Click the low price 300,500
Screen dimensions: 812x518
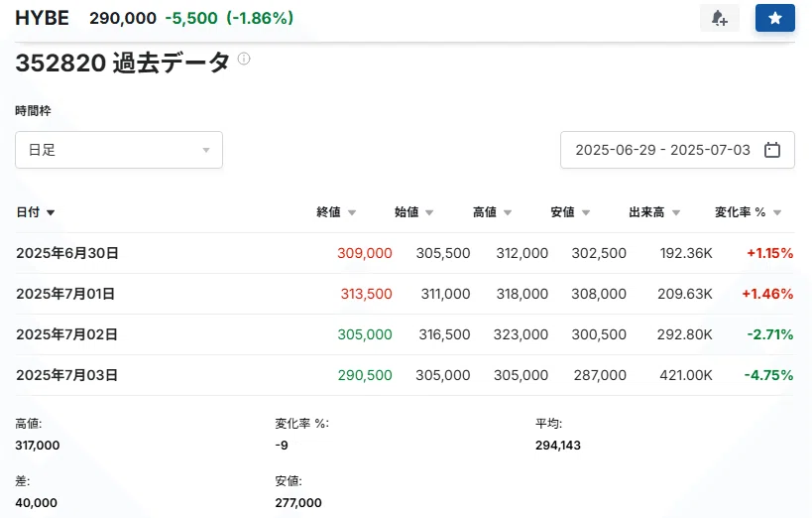599,334
